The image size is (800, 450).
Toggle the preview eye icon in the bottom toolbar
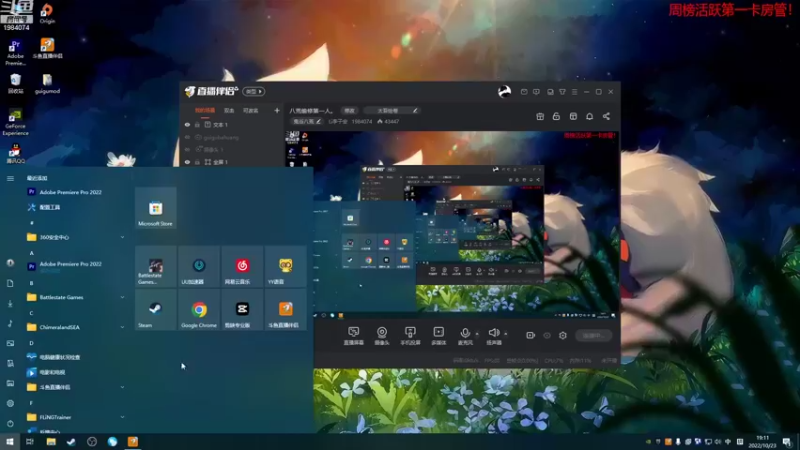pos(547,335)
